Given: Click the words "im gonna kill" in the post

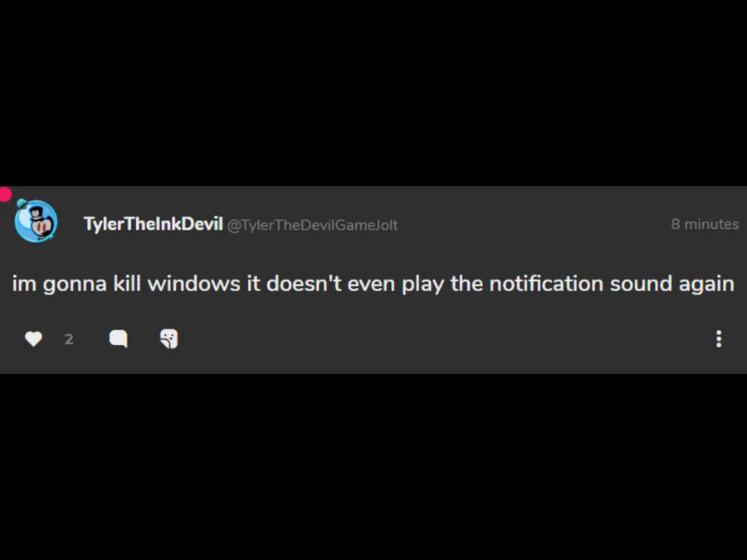Looking at the screenshot, I should pos(76,284).
